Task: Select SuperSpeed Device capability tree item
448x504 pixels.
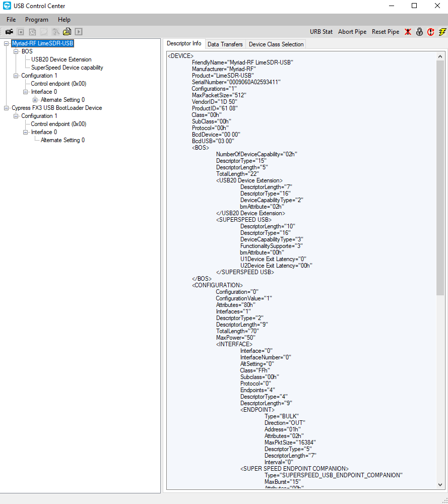Action: [67, 68]
